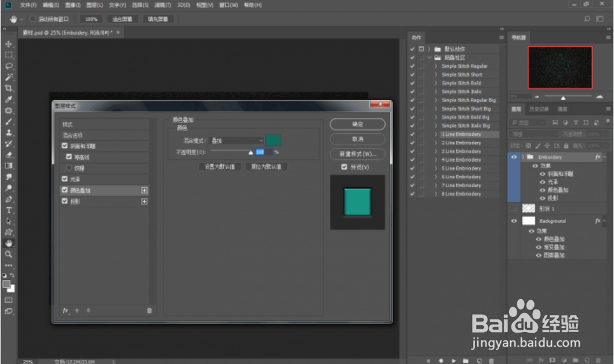Enable the 纹理 checkbox
This screenshot has width=614, height=364.
[x=69, y=168]
